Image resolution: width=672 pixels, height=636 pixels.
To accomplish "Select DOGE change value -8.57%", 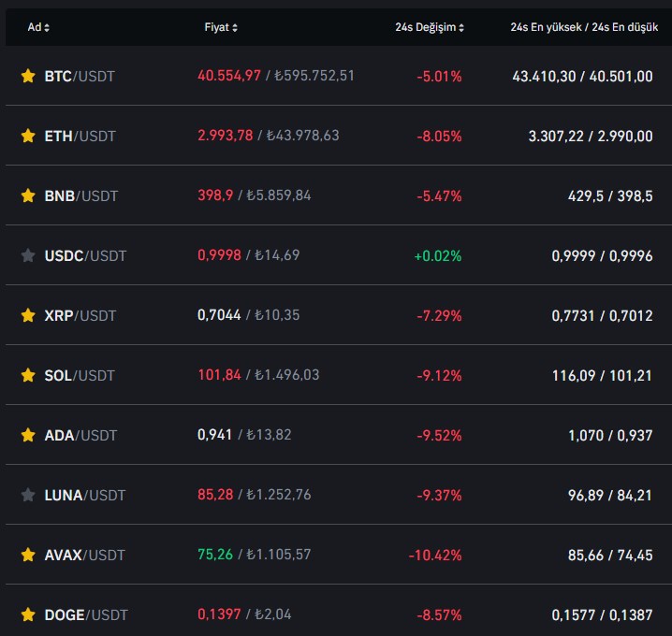I will 439,615.
